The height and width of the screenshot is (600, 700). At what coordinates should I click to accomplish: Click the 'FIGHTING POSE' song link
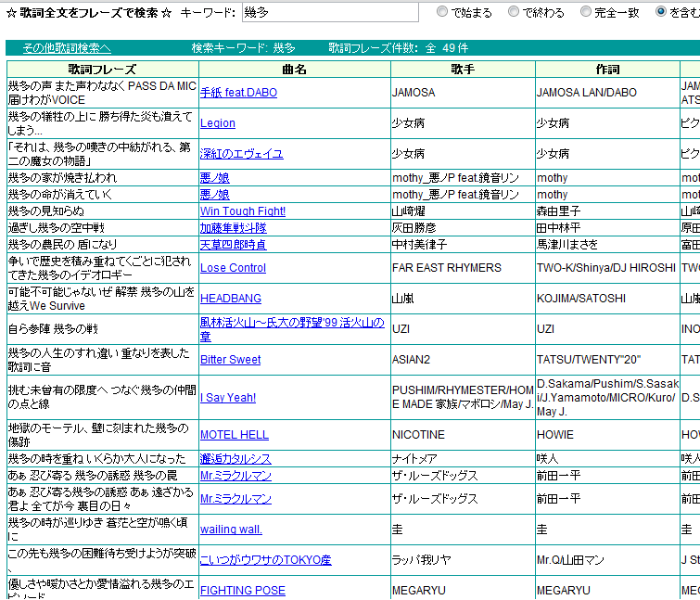243,591
